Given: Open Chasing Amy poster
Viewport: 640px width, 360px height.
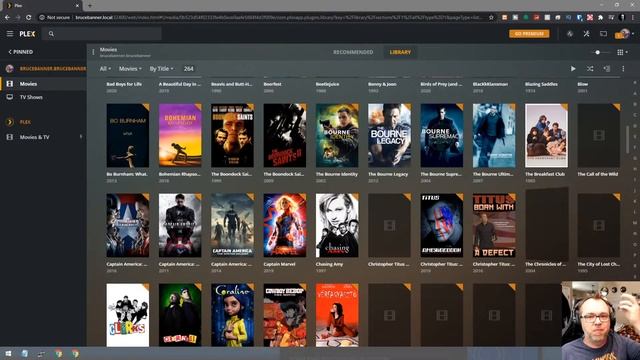Looking at the screenshot, I should coord(337,225).
